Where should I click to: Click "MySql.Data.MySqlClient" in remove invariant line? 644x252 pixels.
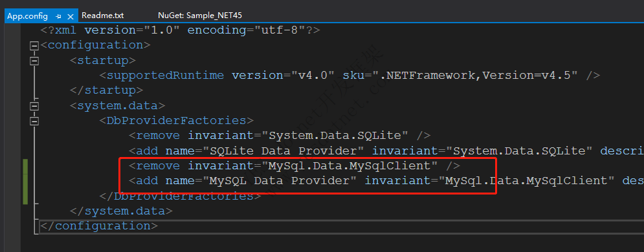[x=353, y=166]
